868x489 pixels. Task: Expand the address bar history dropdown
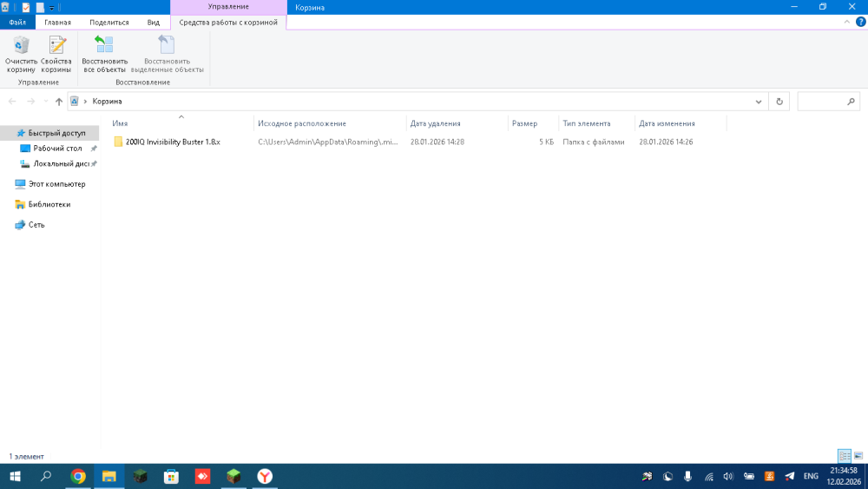coord(759,102)
